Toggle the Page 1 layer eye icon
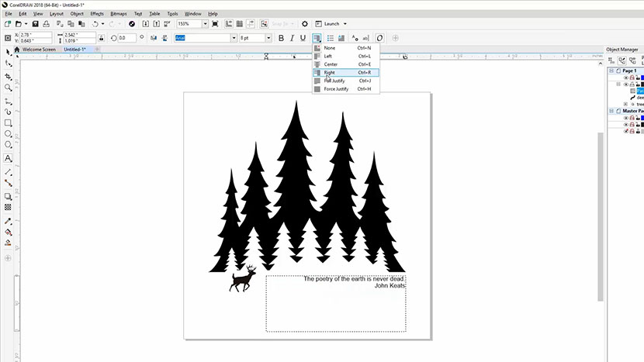The height and width of the screenshot is (362, 644). coord(625,78)
